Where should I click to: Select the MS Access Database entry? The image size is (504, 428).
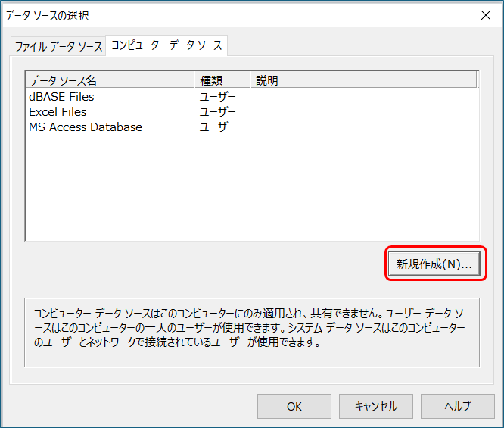pos(86,127)
